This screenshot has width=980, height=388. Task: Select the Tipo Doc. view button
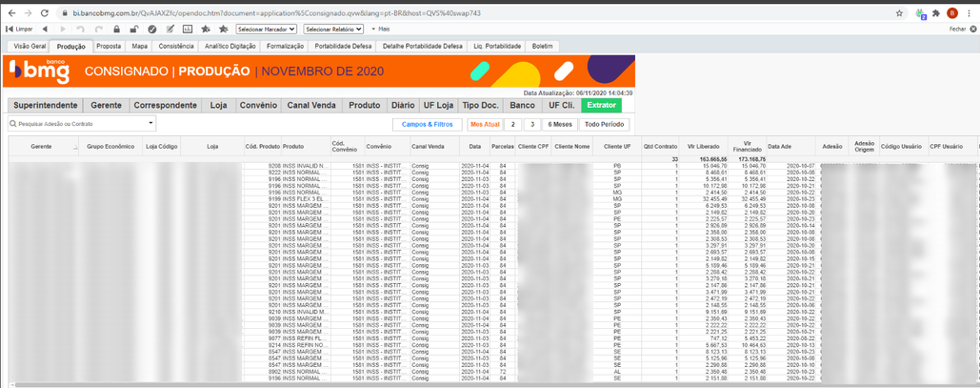point(481,105)
